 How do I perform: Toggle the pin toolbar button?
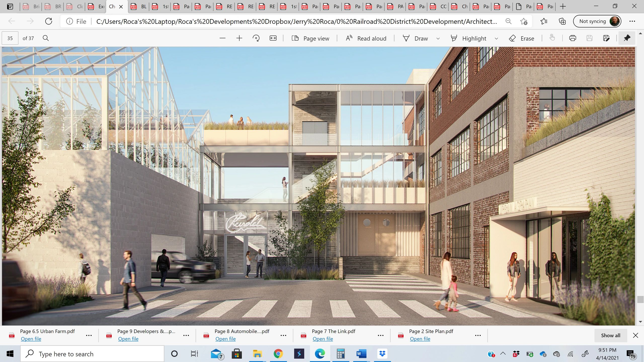627,38
